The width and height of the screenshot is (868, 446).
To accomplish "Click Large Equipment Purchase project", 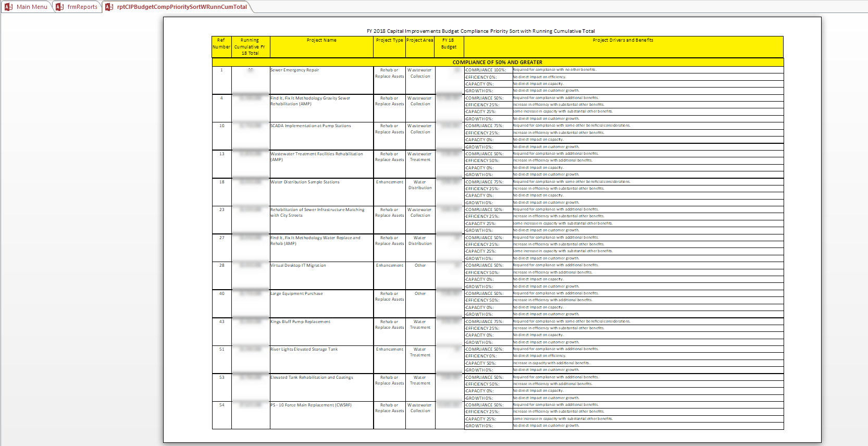I will pos(296,293).
